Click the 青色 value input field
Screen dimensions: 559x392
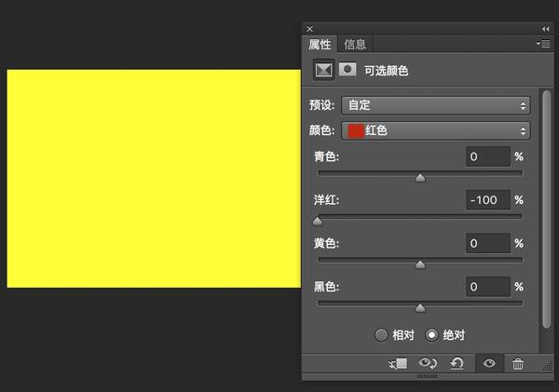tap(488, 156)
